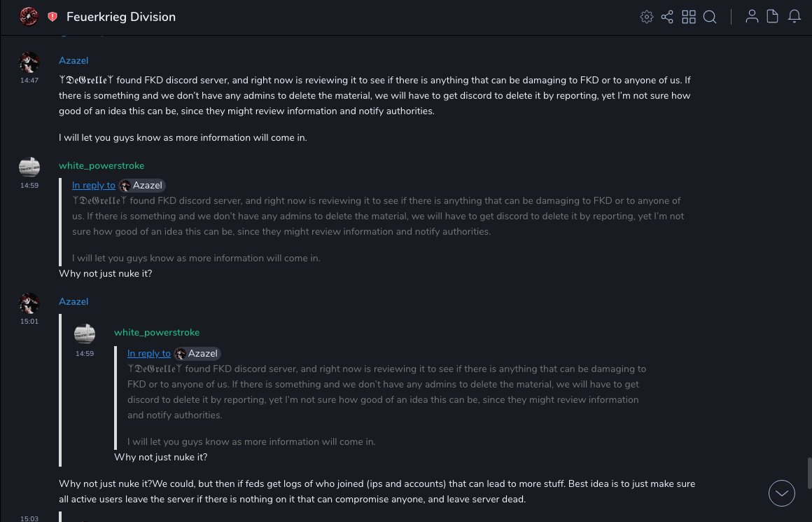The width and height of the screenshot is (812, 522).
Task: Show room members list icon
Action: pyautogui.click(x=752, y=17)
